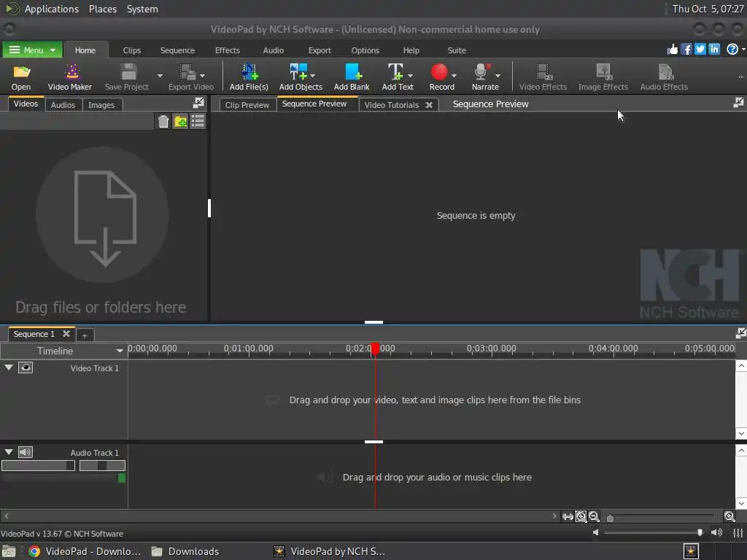Viewport: 747px width, 560px height.
Task: Click the timeline zoom out magnifier
Action: click(594, 517)
